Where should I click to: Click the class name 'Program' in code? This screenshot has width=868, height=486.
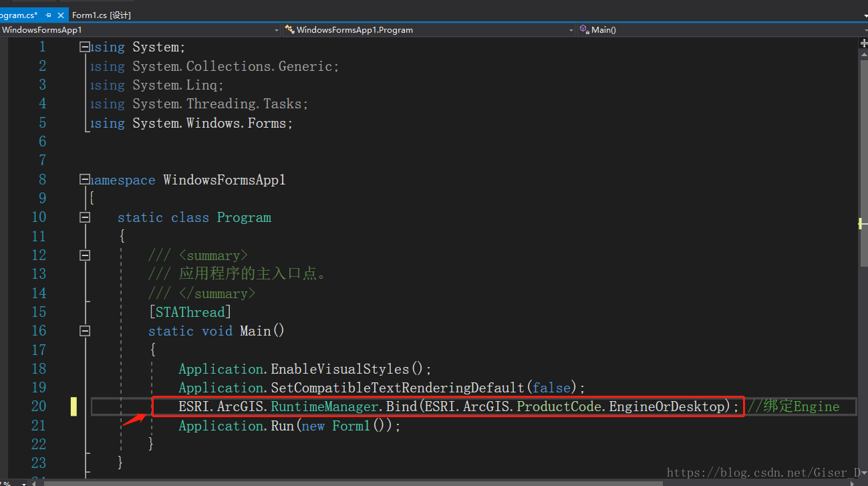point(244,218)
